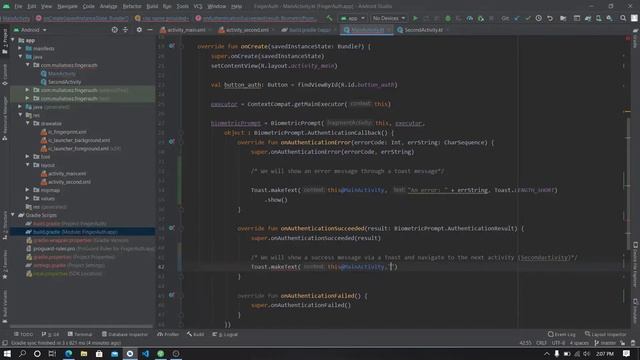Open the Android project view dropdown
This screenshot has width=640, height=360.
(30, 30)
